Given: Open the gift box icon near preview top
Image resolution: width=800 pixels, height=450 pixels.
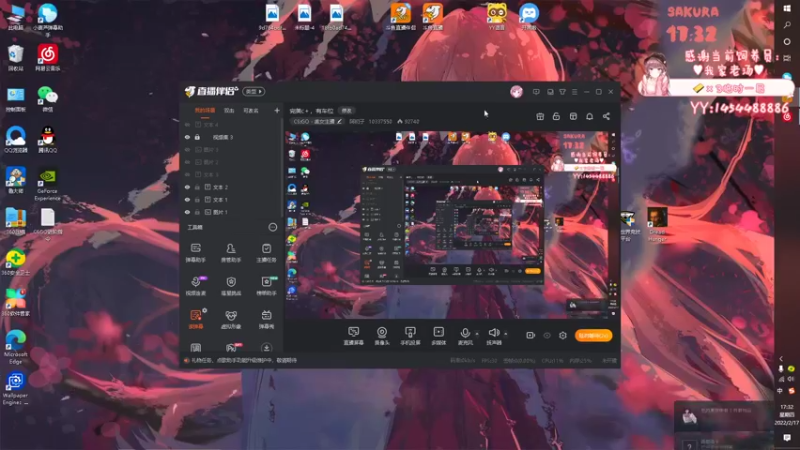Looking at the screenshot, I should (540, 116).
